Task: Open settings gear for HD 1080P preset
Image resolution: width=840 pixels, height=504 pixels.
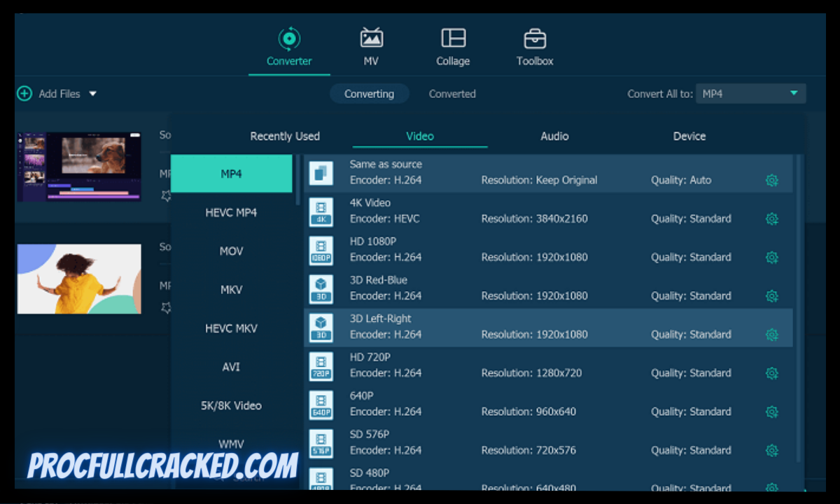Action: (772, 257)
